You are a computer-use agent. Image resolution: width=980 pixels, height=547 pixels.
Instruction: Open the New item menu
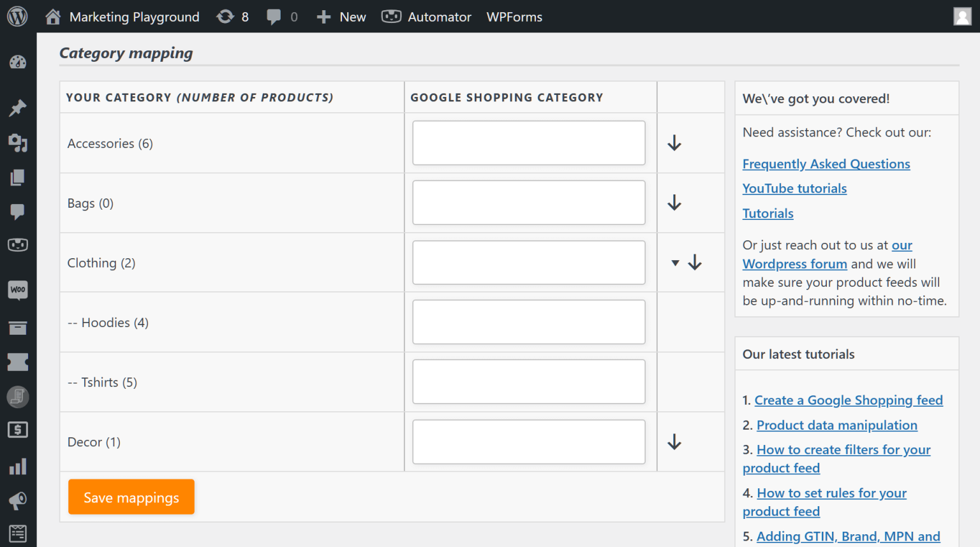tap(341, 17)
